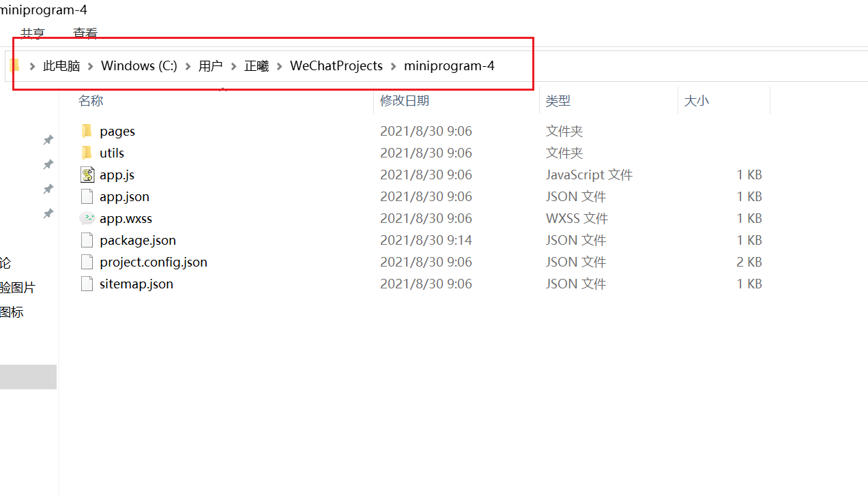Open WeChatProjects from the breadcrumb
The width and height of the screenshot is (868, 497).
tap(336, 65)
